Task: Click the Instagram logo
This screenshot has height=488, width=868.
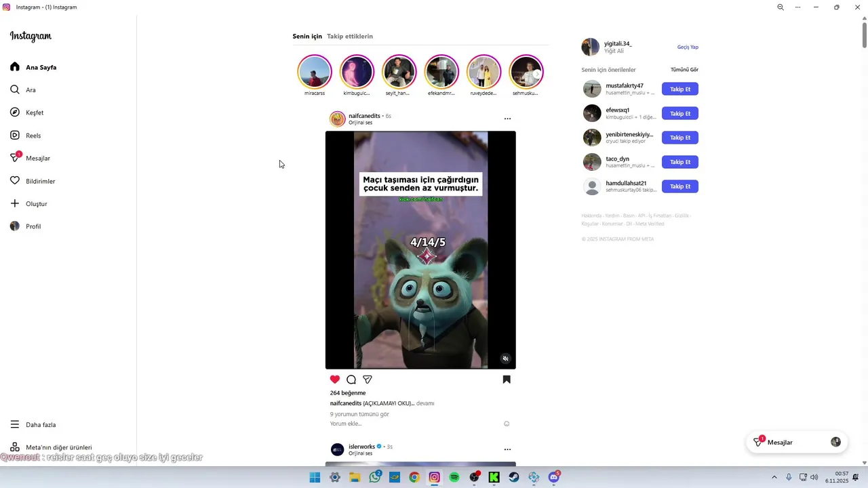Action: tap(31, 36)
